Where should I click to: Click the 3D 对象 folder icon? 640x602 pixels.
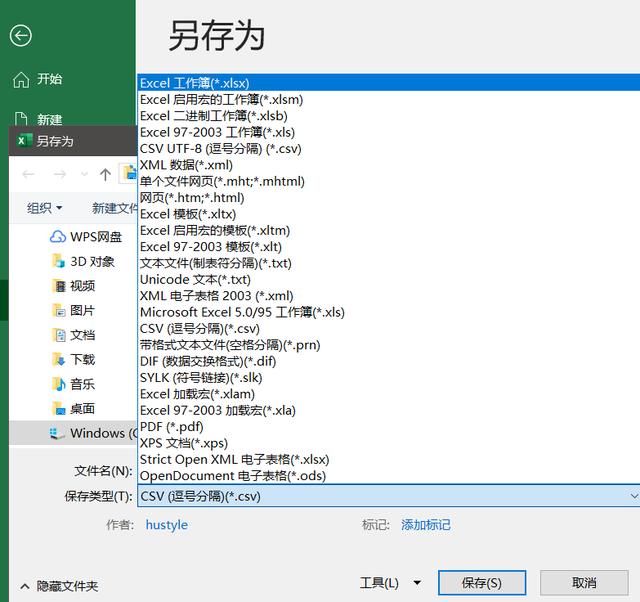pos(58,261)
